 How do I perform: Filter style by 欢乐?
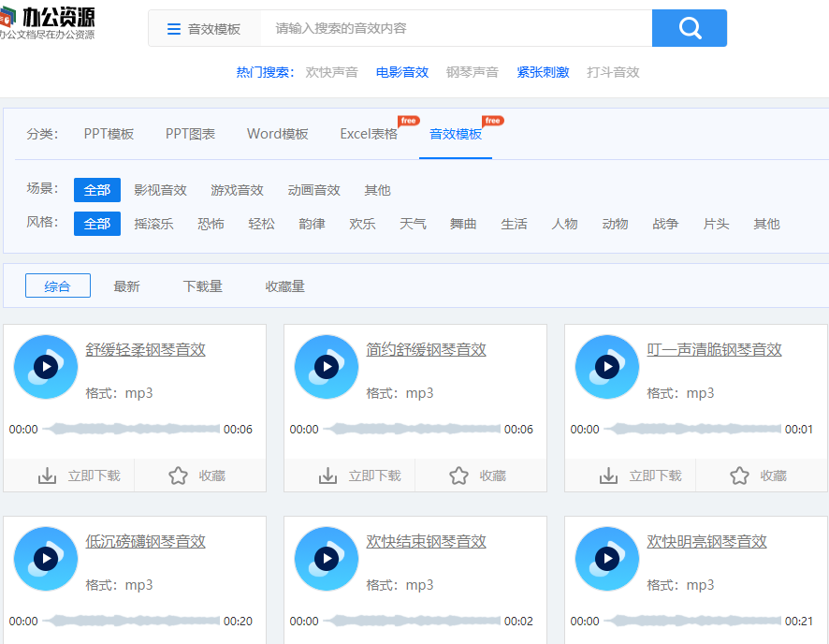pos(362,224)
